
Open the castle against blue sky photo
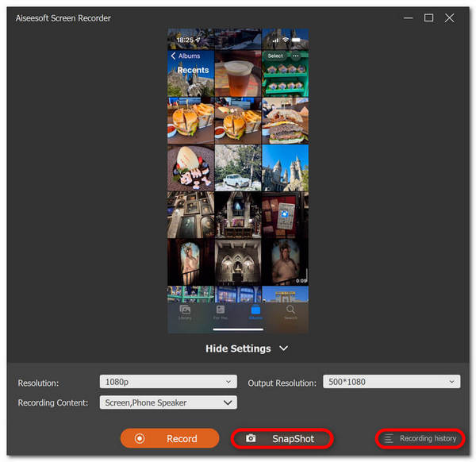click(285, 167)
